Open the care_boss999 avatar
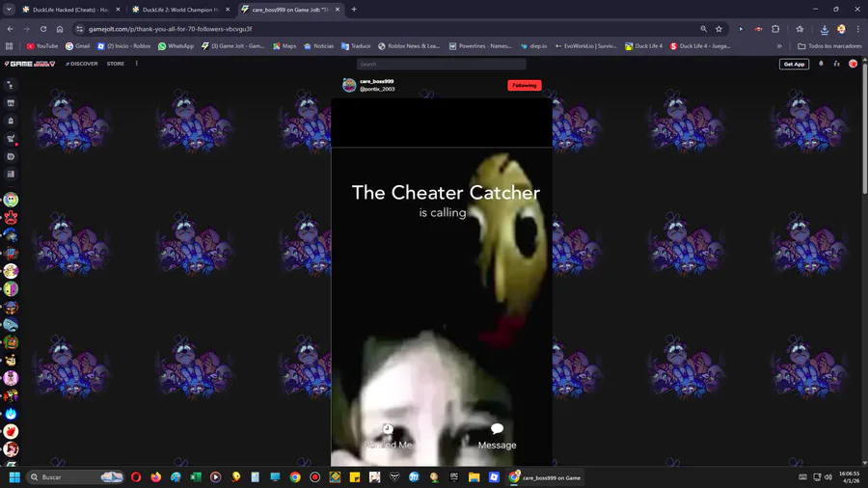Image resolution: width=868 pixels, height=488 pixels. coord(349,85)
